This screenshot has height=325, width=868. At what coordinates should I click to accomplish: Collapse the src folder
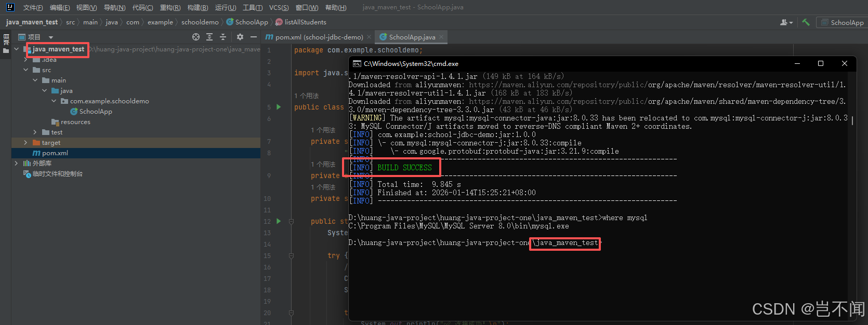(26, 70)
